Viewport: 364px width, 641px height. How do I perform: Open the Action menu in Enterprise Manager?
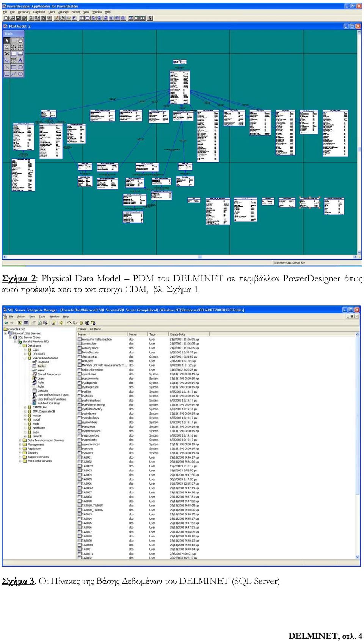(x=21, y=317)
